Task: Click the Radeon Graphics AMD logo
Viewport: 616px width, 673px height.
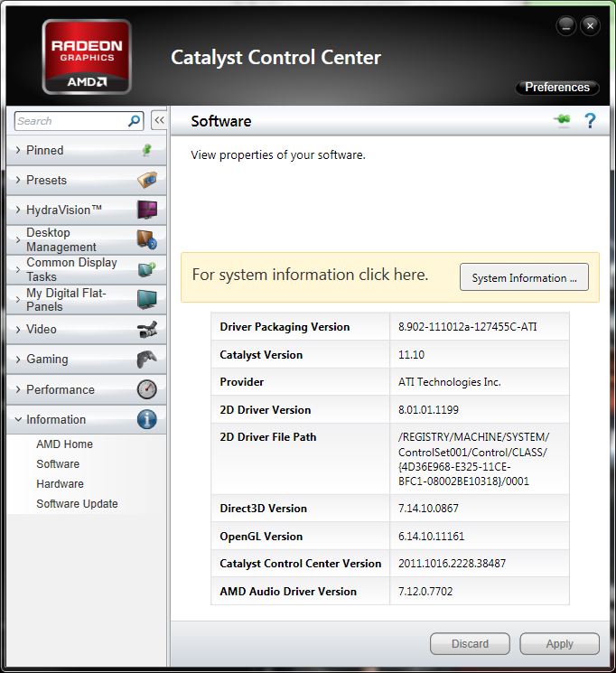Action: click(87, 57)
